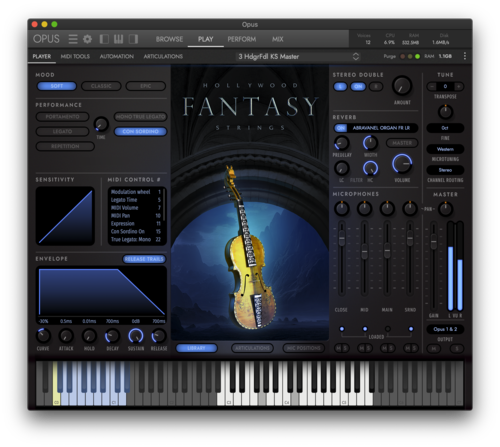The width and height of the screenshot is (500, 447).
Task: Click the envelope Decay knob
Action: coord(112,336)
